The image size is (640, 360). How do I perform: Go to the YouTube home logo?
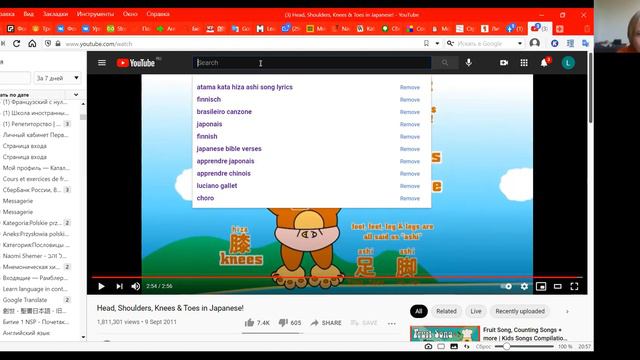pyautogui.click(x=136, y=63)
